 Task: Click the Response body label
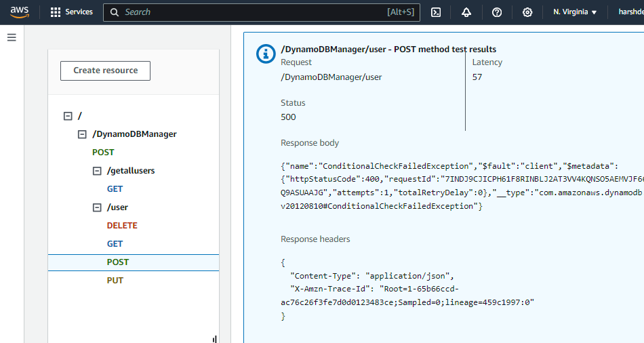[x=310, y=143]
